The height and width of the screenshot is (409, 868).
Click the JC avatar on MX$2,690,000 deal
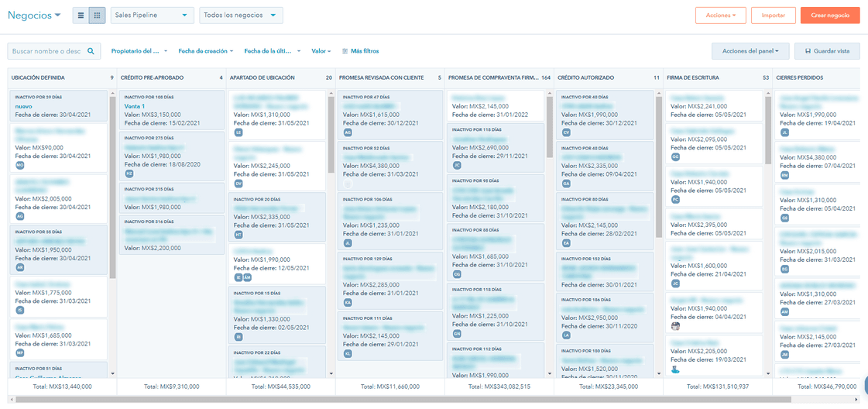[457, 166]
